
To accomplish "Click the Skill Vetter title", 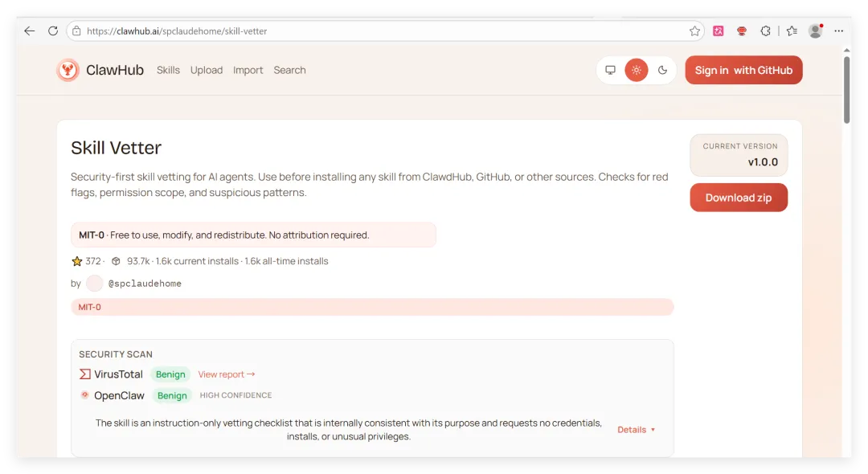I will (117, 148).
